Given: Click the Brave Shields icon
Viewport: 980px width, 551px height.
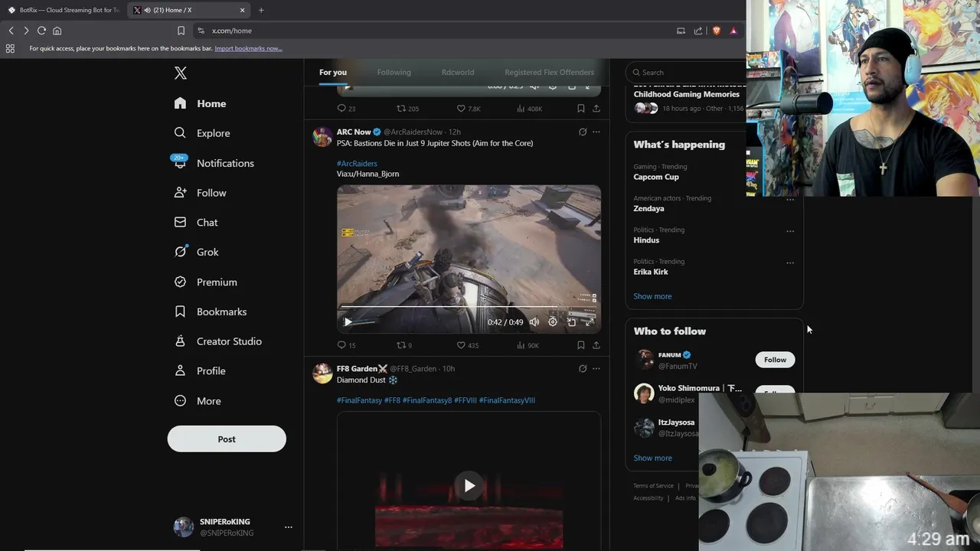Looking at the screenshot, I should click(717, 31).
